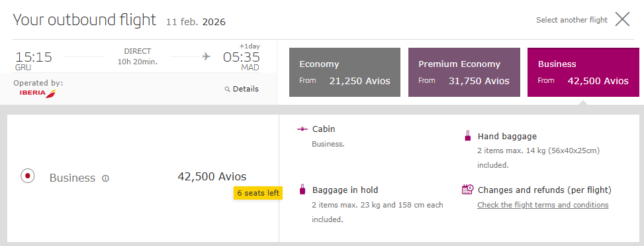Select the Business fare radio button
This screenshot has width=644, height=246.
click(x=28, y=176)
